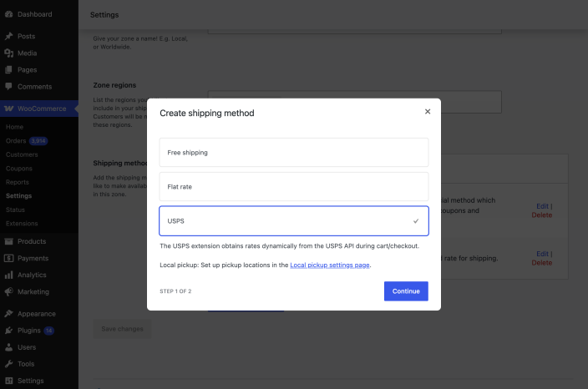Click the Marketing megaphone icon
This screenshot has height=389, width=588.
pos(9,291)
